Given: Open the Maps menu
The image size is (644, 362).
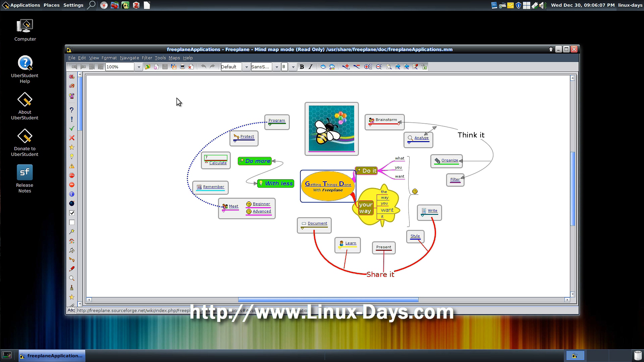Looking at the screenshot, I should pos(174,58).
